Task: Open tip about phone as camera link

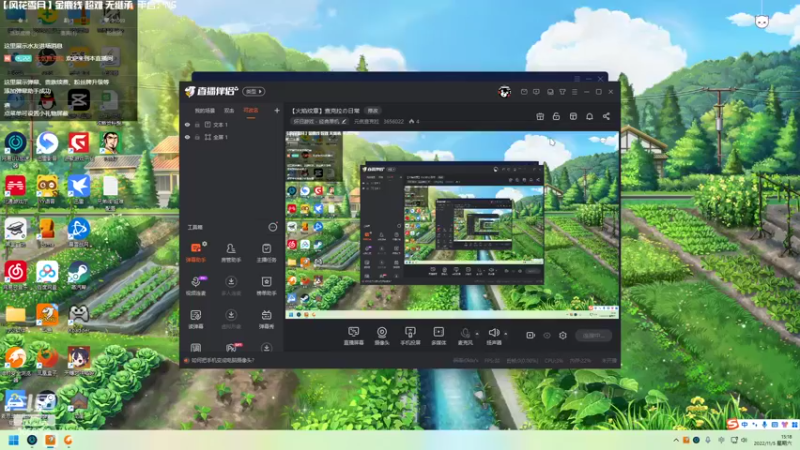Action: pyautogui.click(x=222, y=360)
